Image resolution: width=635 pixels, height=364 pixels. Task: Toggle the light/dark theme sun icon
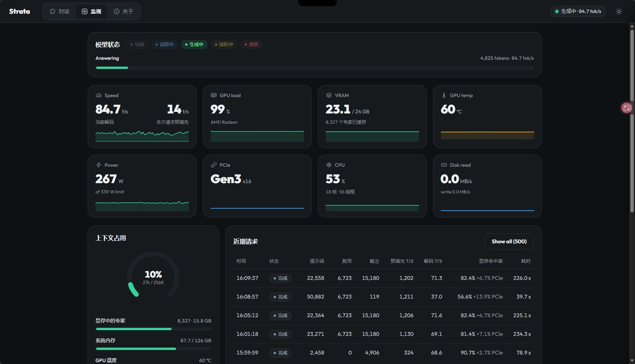619,11
